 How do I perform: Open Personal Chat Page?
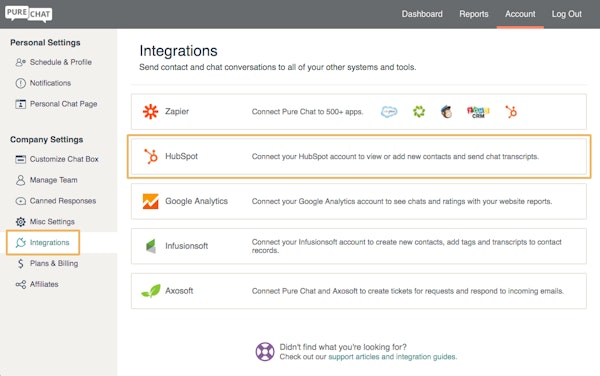click(x=64, y=104)
